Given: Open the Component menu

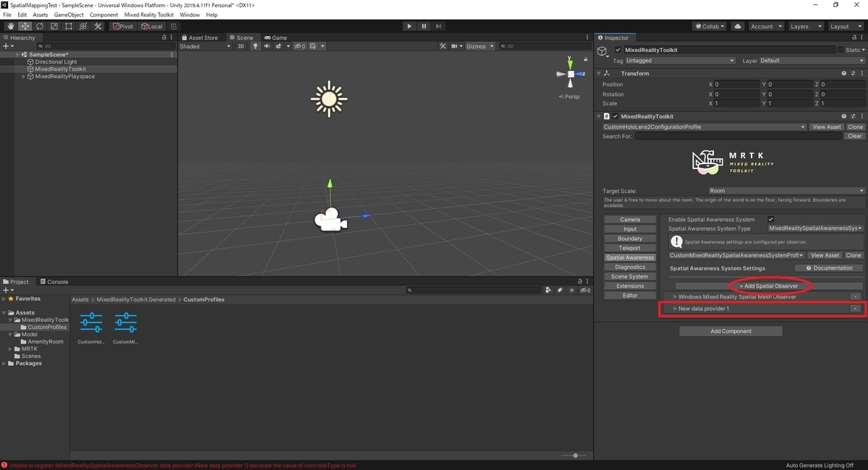Looking at the screenshot, I should [x=104, y=14].
